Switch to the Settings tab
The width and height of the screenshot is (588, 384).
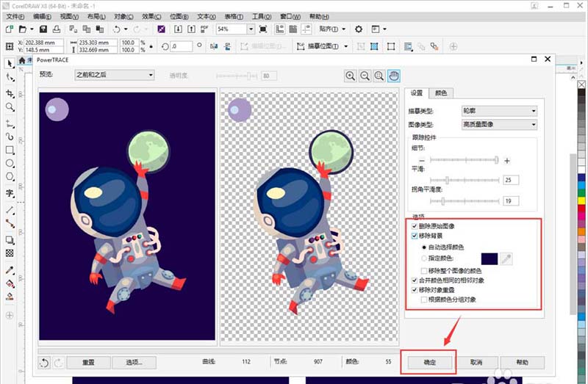(417, 93)
